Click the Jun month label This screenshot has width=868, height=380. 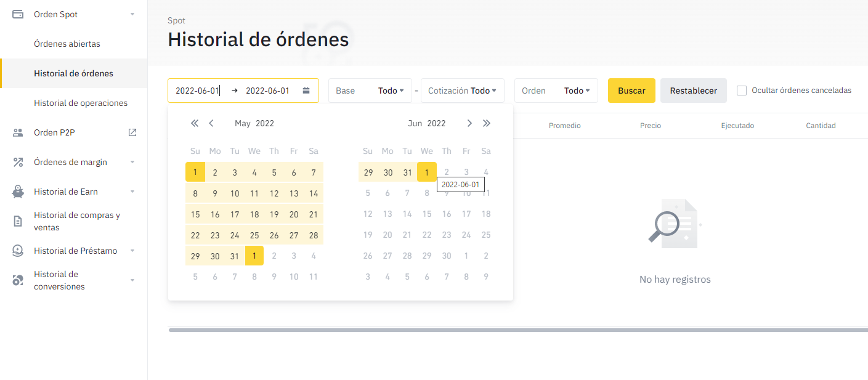415,123
